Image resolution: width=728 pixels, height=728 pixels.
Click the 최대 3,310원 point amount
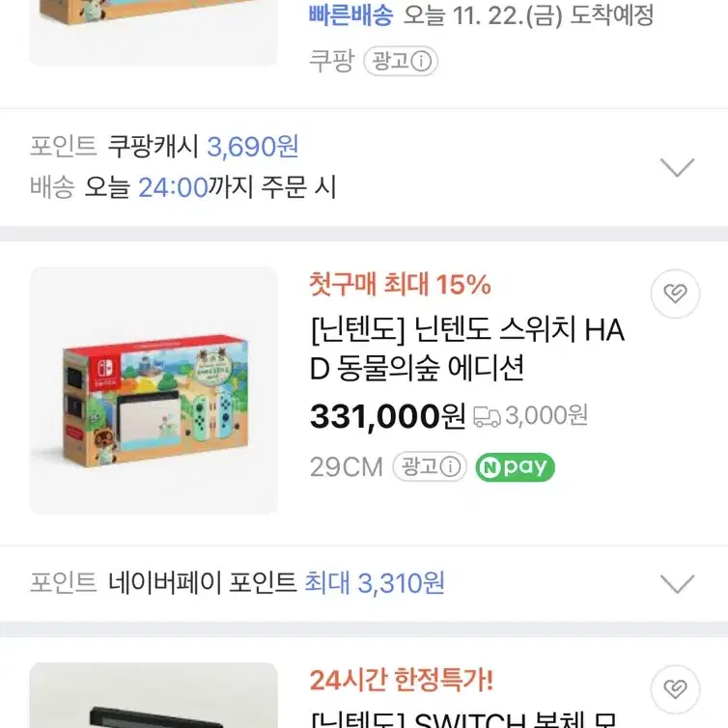[x=375, y=583]
